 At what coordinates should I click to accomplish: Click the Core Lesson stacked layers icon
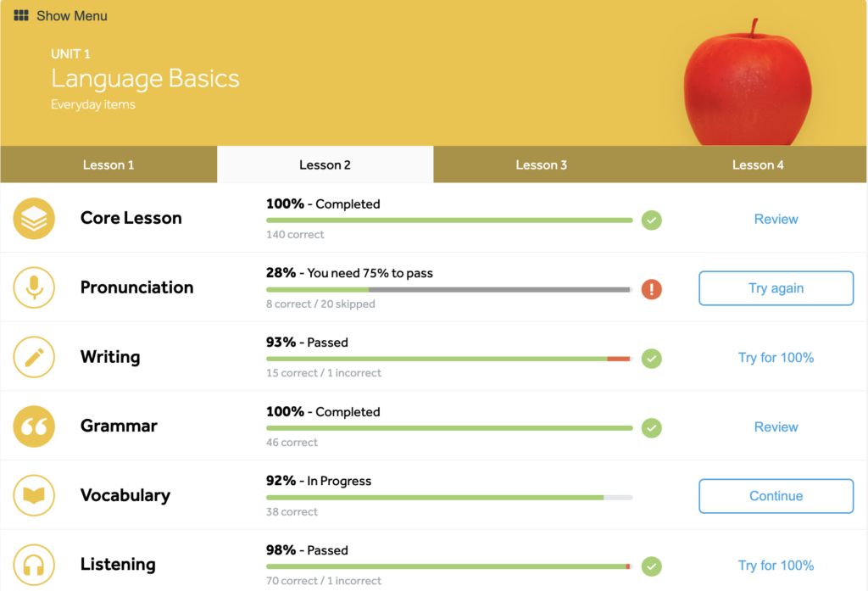click(x=34, y=219)
